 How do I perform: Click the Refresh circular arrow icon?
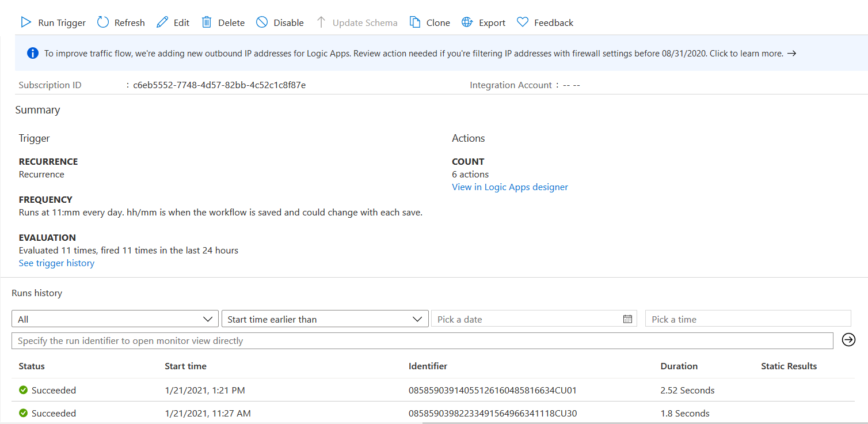[x=103, y=22]
